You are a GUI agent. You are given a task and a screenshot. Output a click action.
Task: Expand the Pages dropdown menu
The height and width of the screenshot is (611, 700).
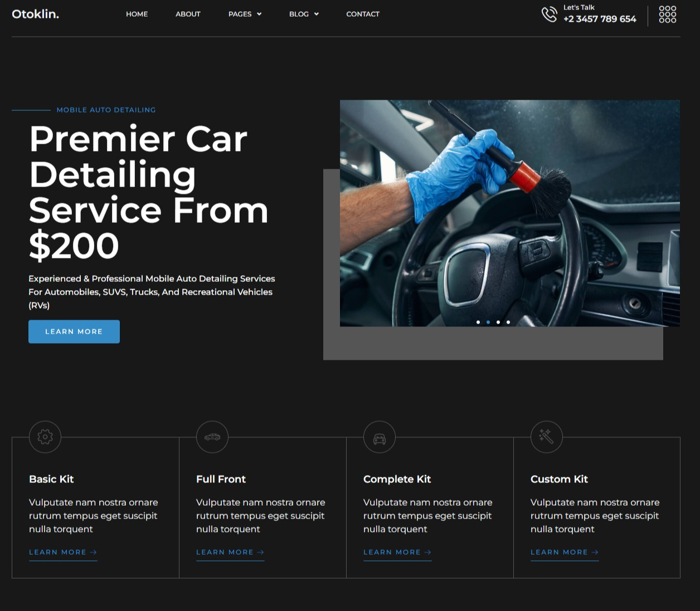pos(245,14)
